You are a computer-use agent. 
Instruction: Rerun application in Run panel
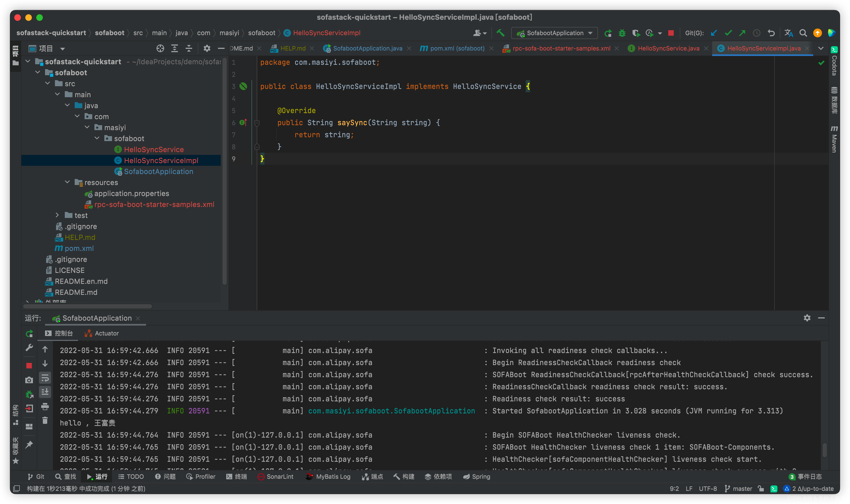pos(29,334)
